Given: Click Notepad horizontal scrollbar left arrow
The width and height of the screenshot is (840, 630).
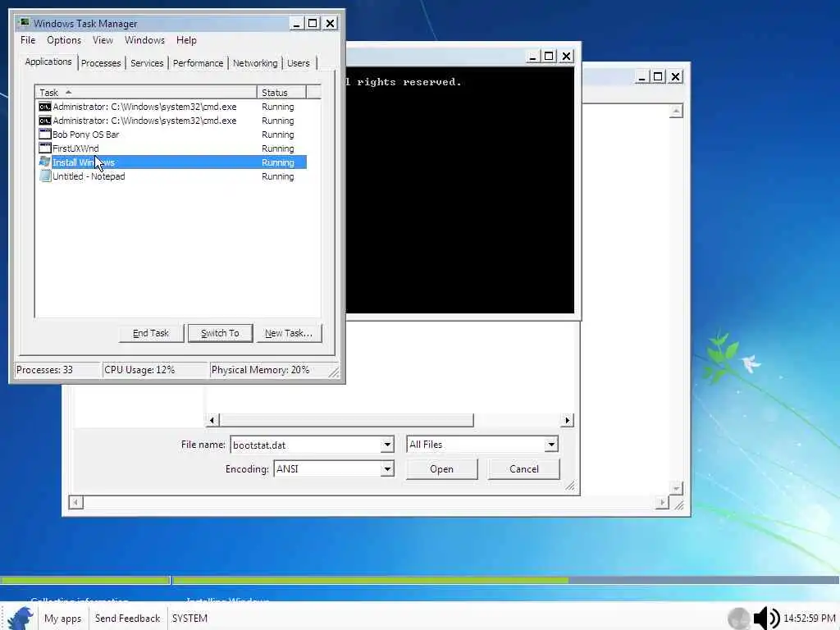Looking at the screenshot, I should 76,502.
